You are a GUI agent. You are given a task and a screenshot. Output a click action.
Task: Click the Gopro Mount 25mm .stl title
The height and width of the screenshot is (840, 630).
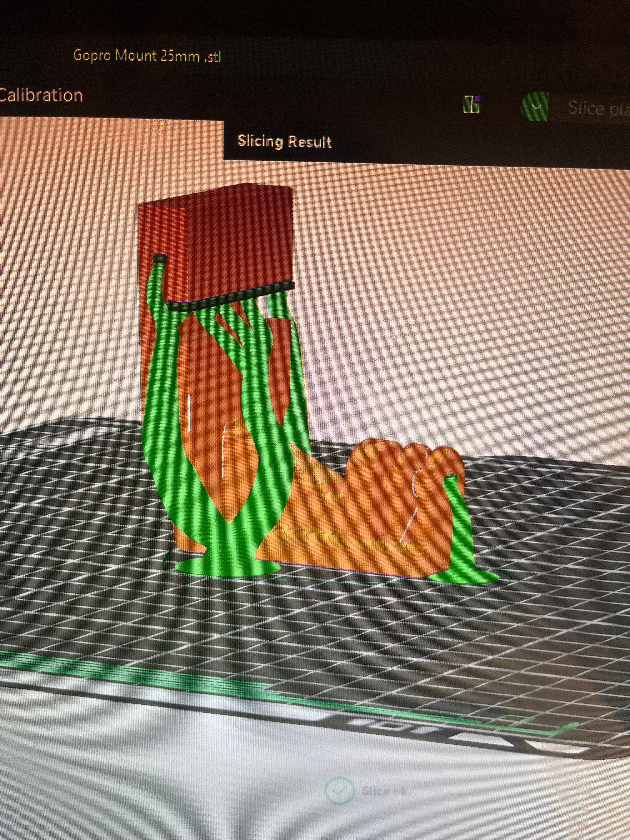click(x=147, y=56)
